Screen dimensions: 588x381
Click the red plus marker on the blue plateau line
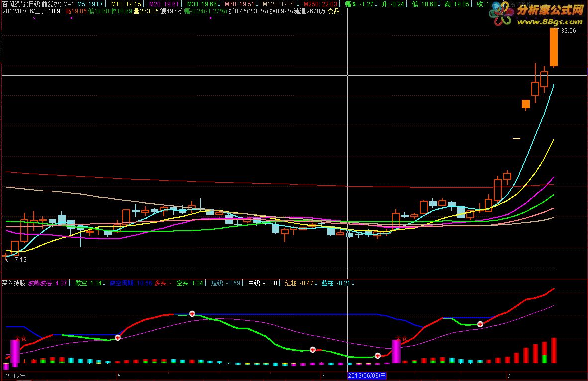pyautogui.click(x=192, y=313)
